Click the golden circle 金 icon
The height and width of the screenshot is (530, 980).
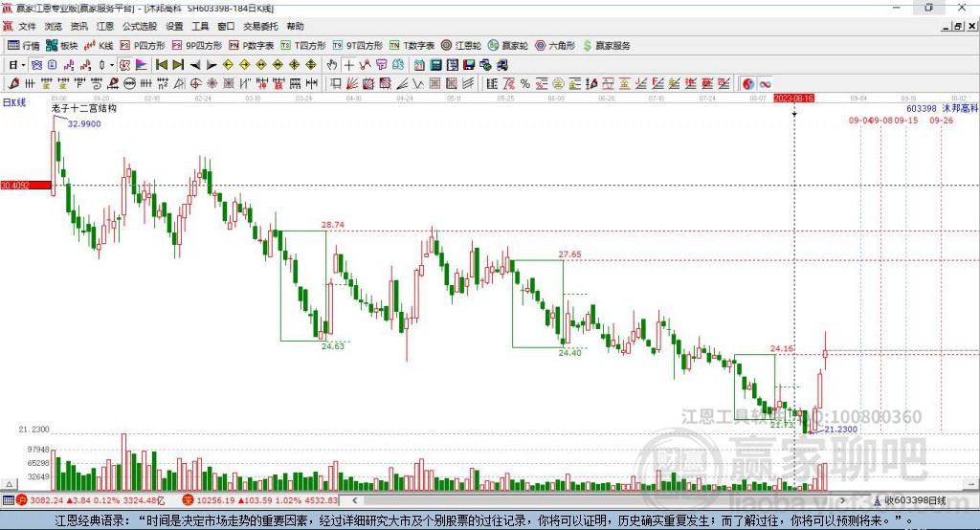click(558, 84)
